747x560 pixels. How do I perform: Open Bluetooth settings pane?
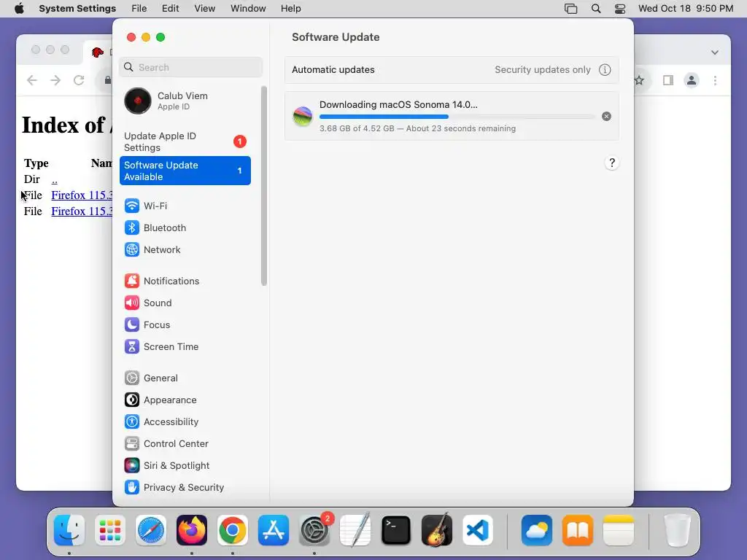point(185,227)
